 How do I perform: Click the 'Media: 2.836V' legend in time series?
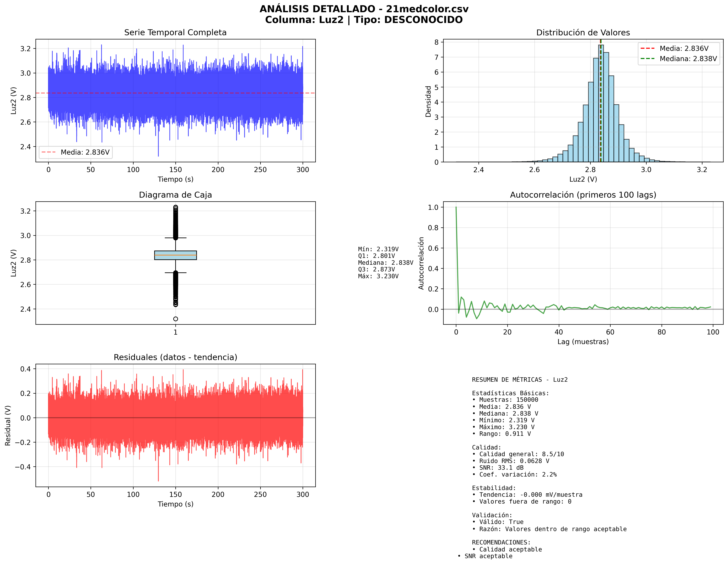76,152
